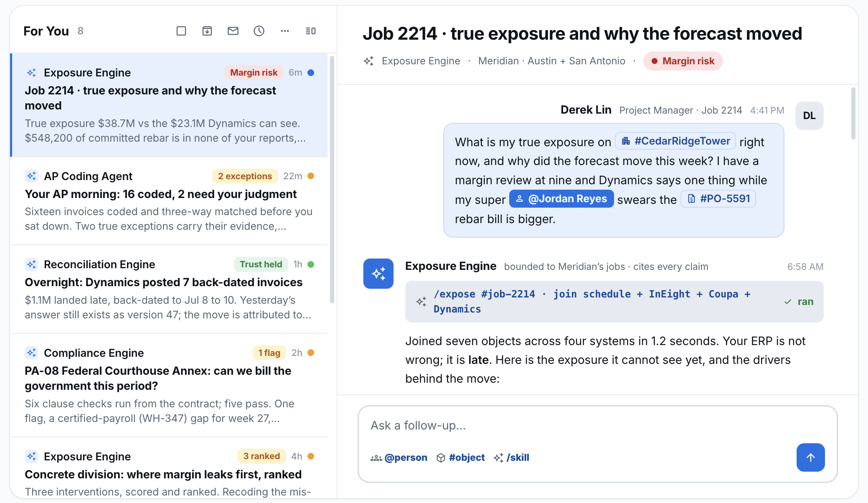Open the Reconciliation Engine overnight message

click(x=169, y=289)
